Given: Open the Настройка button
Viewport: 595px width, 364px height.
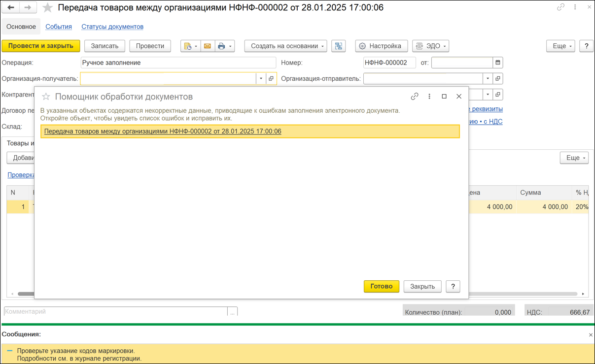Looking at the screenshot, I should [x=382, y=46].
